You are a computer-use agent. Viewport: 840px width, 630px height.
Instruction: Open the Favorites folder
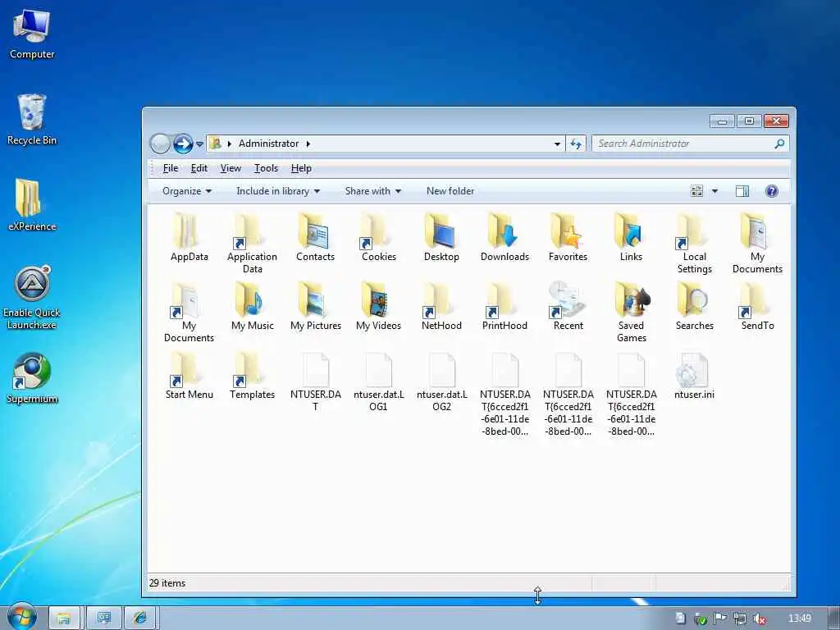[x=568, y=237]
